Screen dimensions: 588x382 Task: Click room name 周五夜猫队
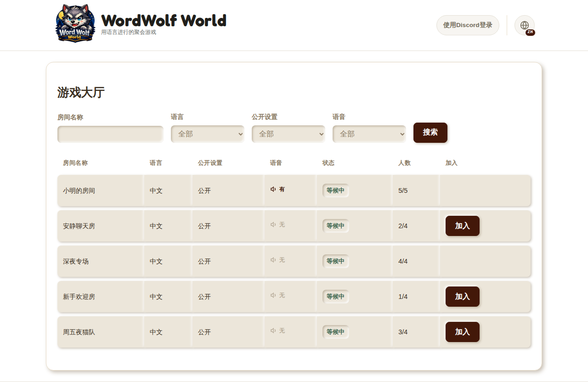[79, 332]
